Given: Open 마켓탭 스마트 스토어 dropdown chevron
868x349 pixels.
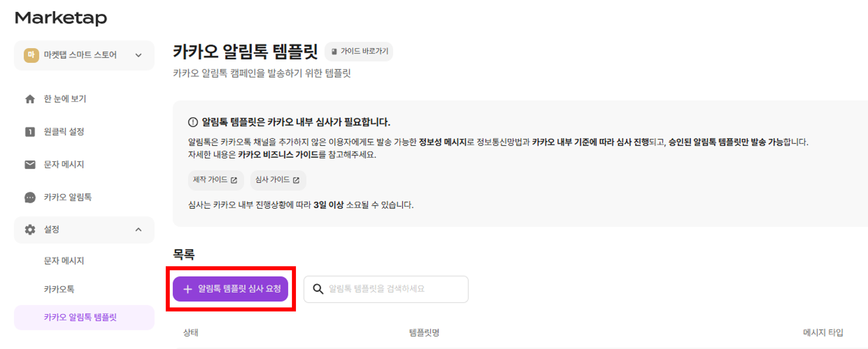Looking at the screenshot, I should point(139,55).
